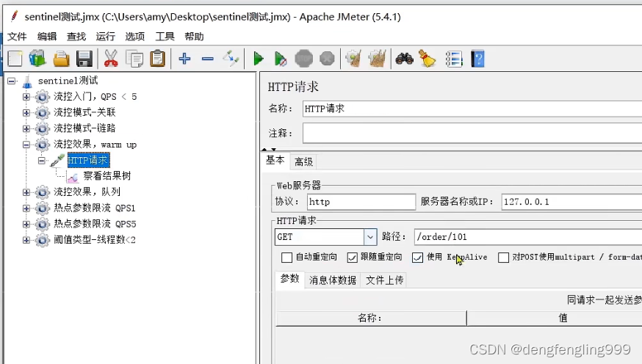Open the 帮助 menu
Image resolution: width=642 pixels, height=364 pixels.
pyautogui.click(x=194, y=37)
